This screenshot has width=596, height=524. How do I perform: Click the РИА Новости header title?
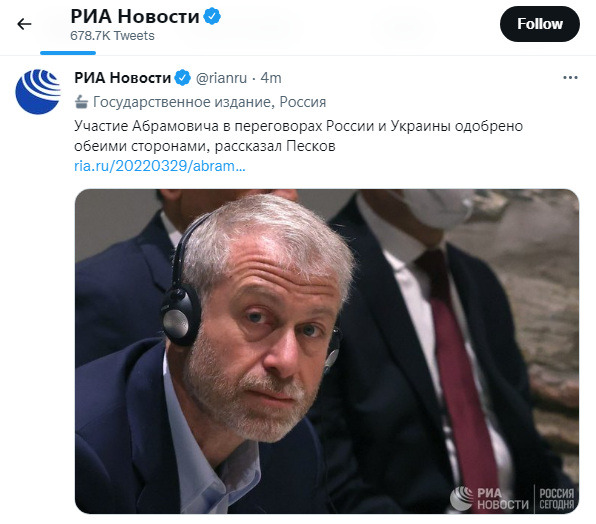[x=135, y=16]
